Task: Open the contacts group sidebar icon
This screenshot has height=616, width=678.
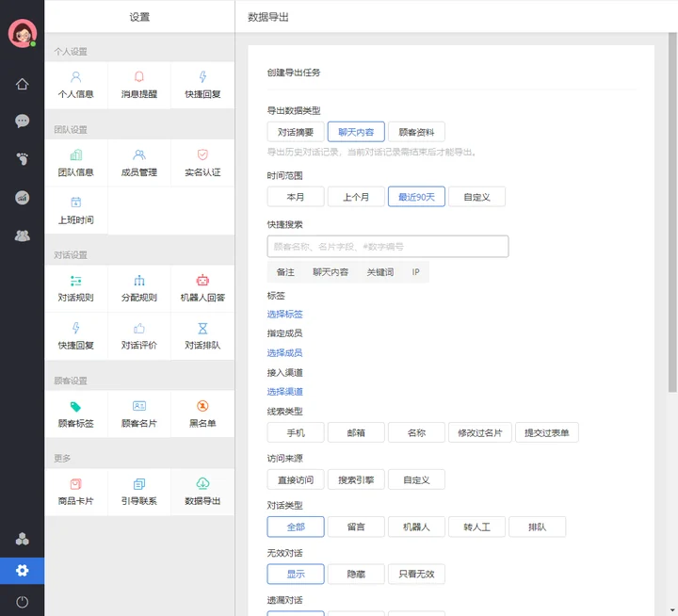Action: (22, 235)
